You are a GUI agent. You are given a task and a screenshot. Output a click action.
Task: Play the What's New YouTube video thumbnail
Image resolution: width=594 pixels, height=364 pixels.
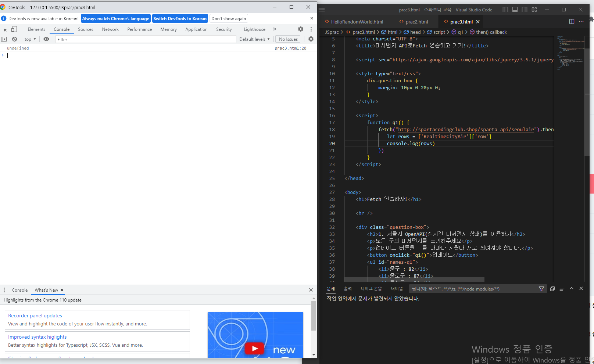254,348
